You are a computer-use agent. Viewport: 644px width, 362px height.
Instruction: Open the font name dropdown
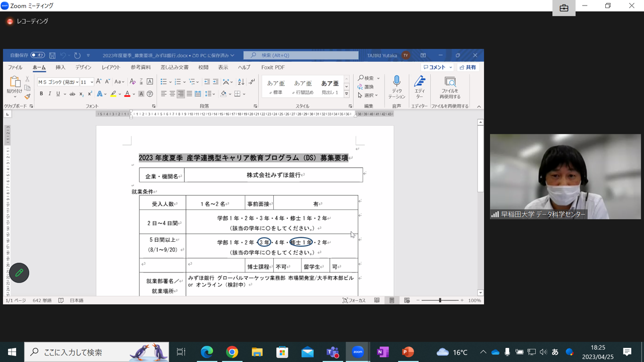click(77, 82)
